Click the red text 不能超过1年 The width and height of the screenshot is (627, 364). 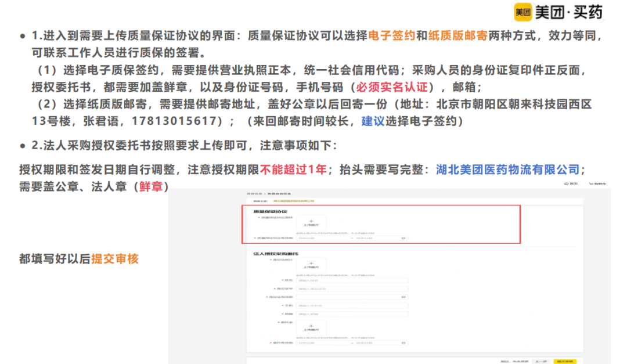pyautogui.click(x=294, y=170)
